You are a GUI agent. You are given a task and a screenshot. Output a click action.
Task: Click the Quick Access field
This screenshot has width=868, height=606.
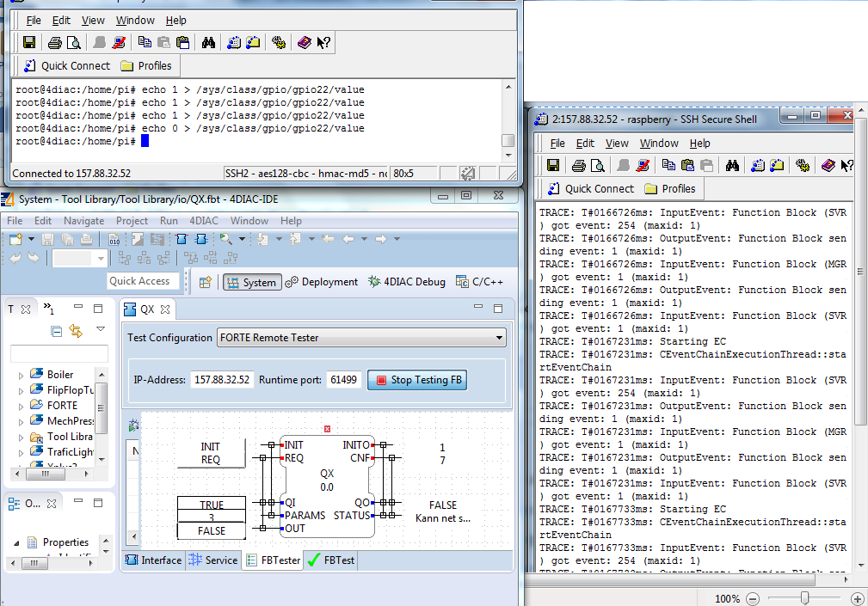(144, 281)
